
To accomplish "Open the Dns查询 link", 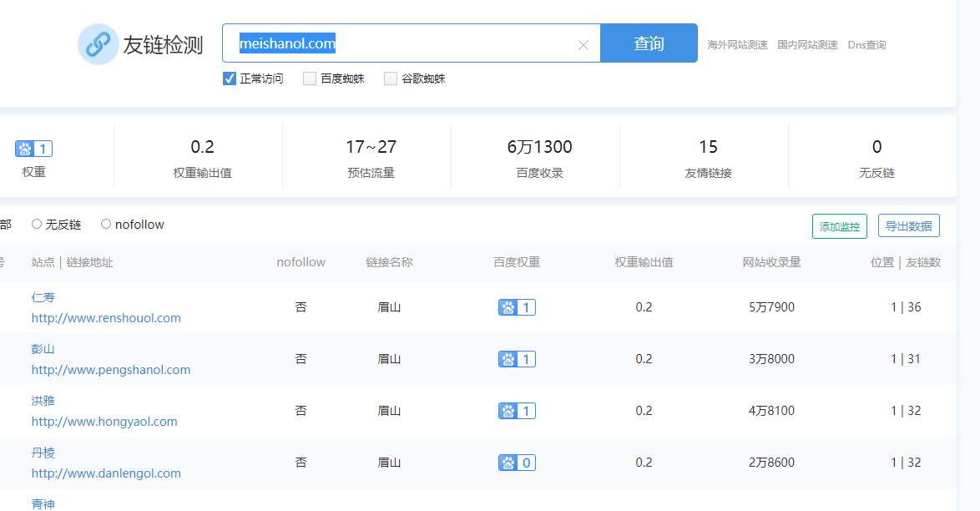I will [x=866, y=45].
